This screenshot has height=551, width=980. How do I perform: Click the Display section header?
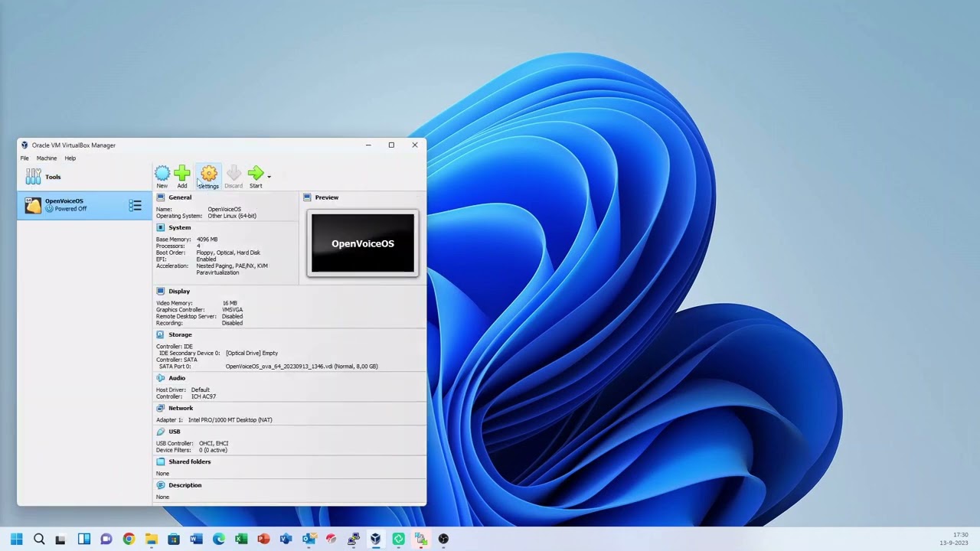tap(179, 291)
